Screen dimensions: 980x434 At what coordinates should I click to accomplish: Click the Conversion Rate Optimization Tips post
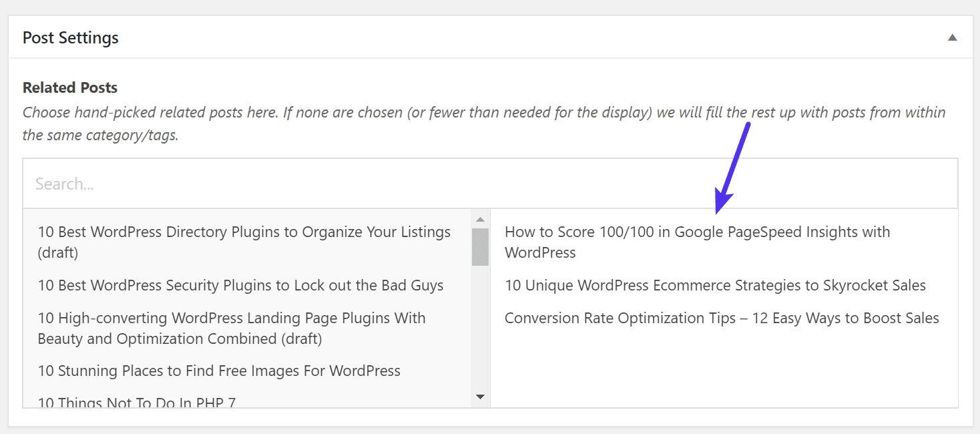[x=722, y=318]
